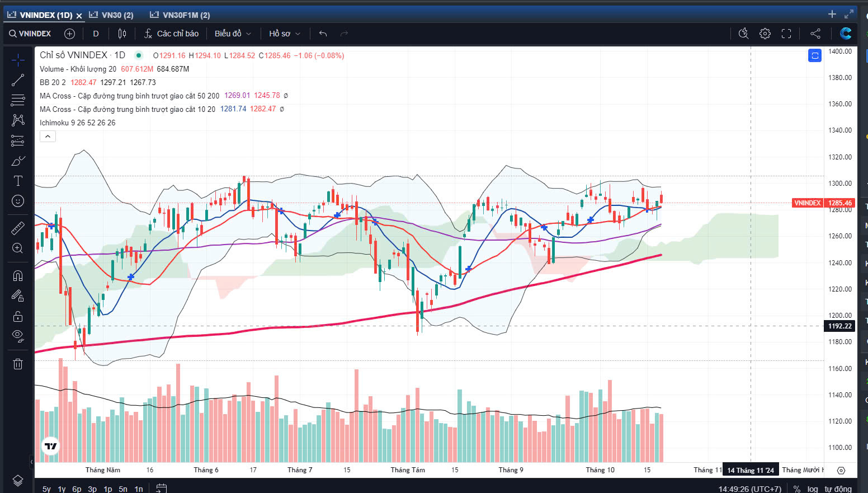
Task: Open the candlestick chart style menu
Action: point(122,34)
